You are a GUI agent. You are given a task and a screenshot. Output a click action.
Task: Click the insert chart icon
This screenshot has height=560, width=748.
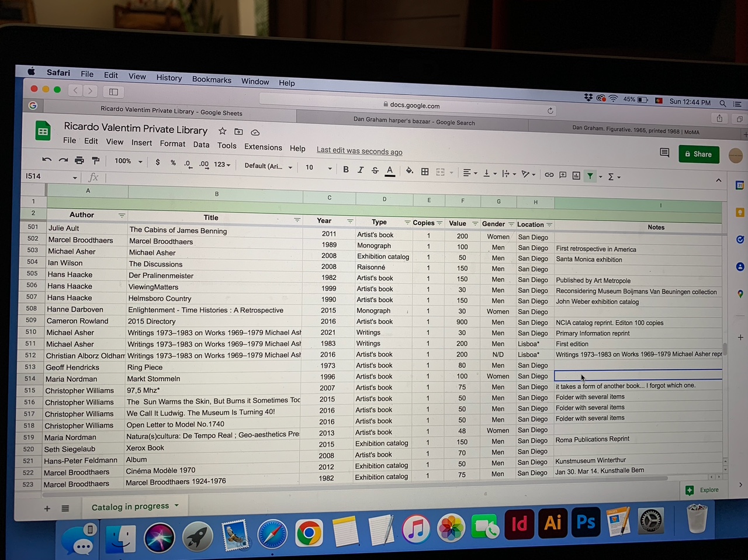576,175
